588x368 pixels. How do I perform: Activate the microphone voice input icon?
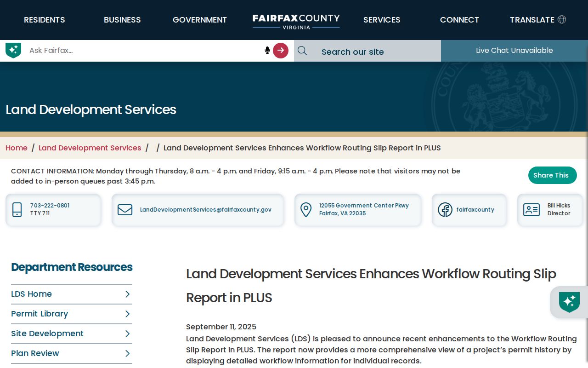point(267,50)
